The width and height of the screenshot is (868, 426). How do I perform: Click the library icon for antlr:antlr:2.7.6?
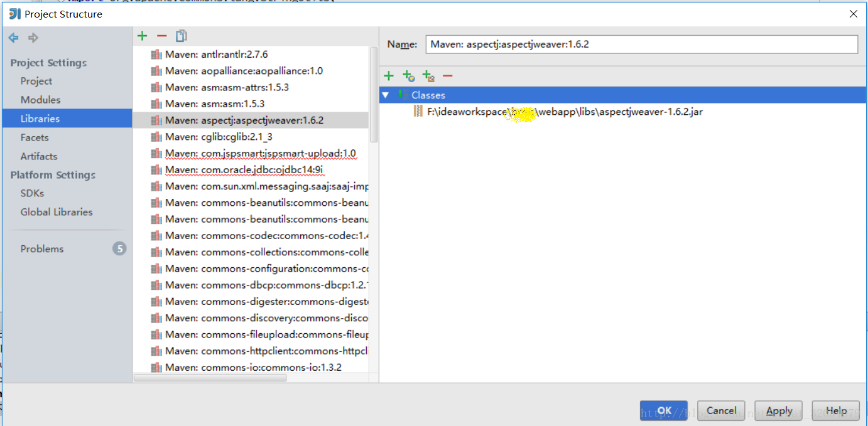coord(156,55)
